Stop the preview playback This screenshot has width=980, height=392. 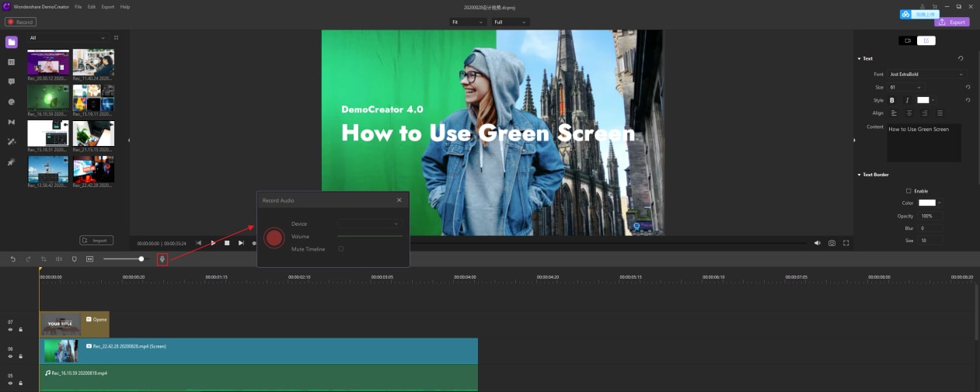[227, 243]
